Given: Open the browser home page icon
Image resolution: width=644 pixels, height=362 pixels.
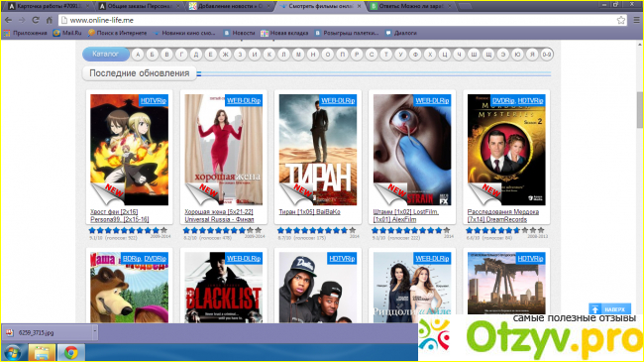Looking at the screenshot, I should 50,20.
